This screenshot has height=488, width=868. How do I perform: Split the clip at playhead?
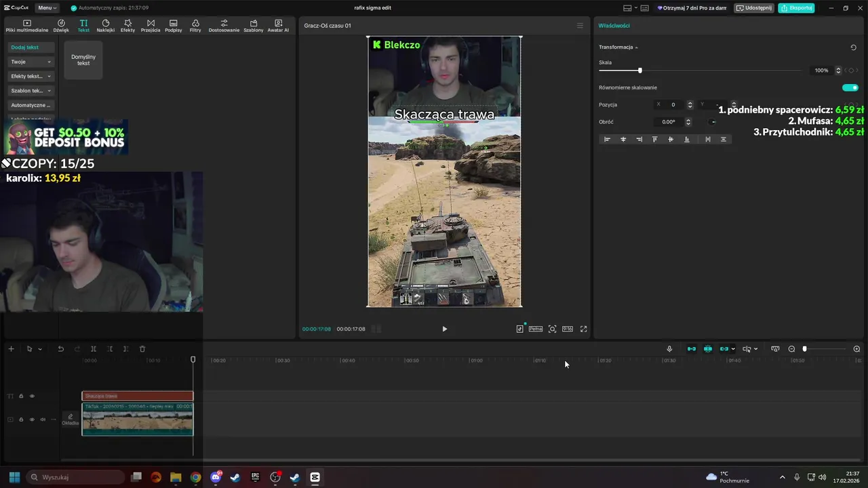click(94, 349)
